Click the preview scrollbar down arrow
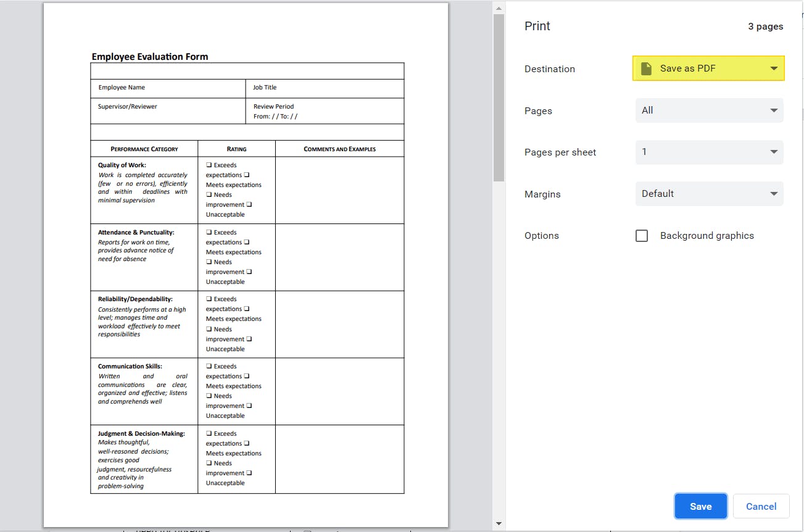 click(499, 524)
